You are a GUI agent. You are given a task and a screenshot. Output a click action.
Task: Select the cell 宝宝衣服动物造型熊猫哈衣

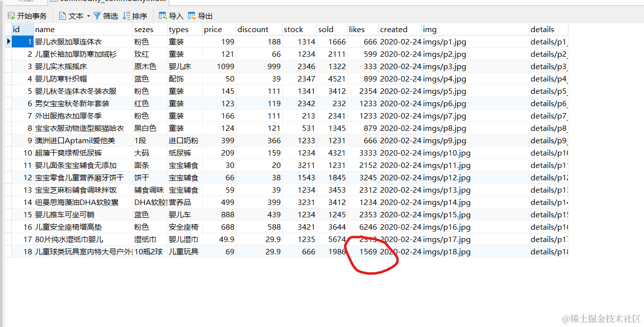coord(83,128)
